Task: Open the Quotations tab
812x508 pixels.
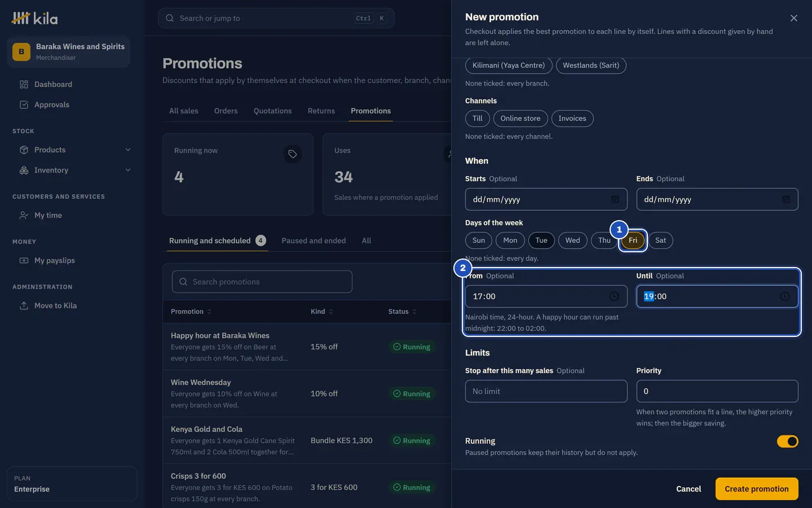Action: (273, 111)
